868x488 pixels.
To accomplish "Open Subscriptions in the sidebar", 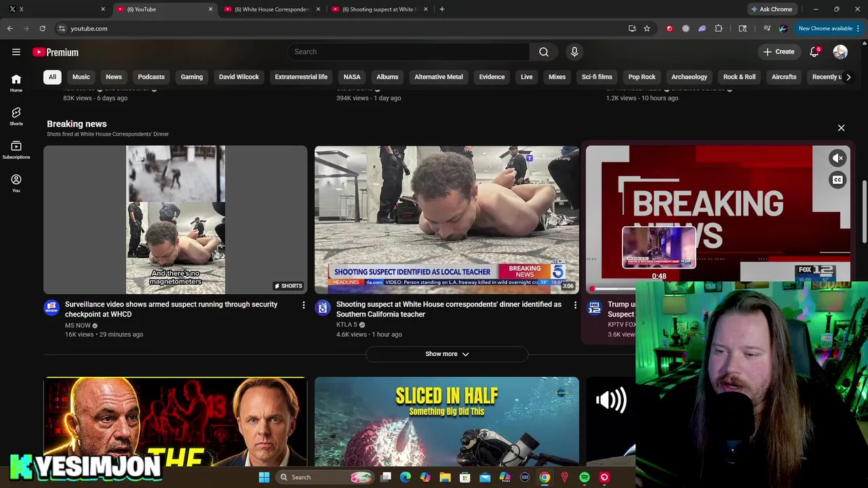I will [16, 150].
